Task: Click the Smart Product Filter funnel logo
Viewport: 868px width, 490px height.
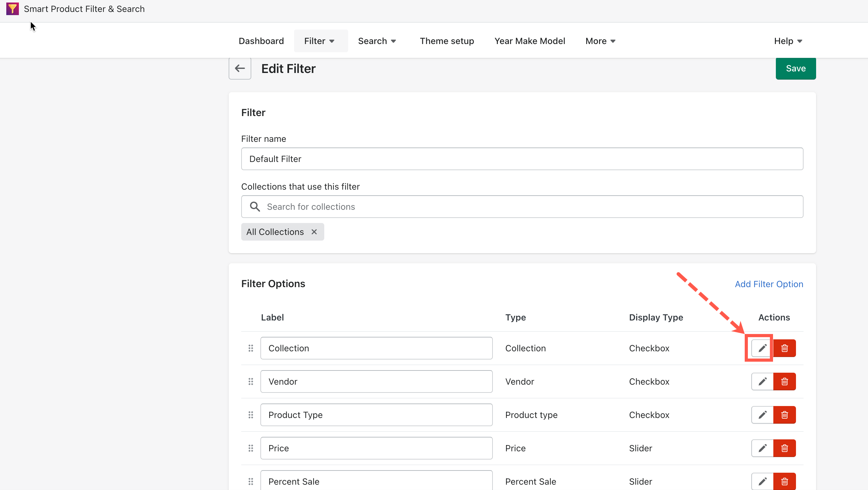Action: 12,9
